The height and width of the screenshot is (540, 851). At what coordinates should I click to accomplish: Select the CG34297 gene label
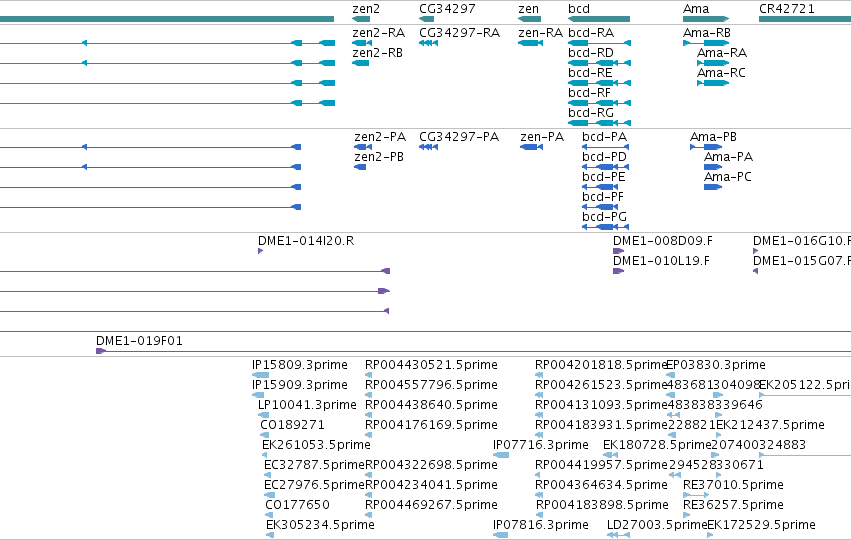click(x=447, y=9)
